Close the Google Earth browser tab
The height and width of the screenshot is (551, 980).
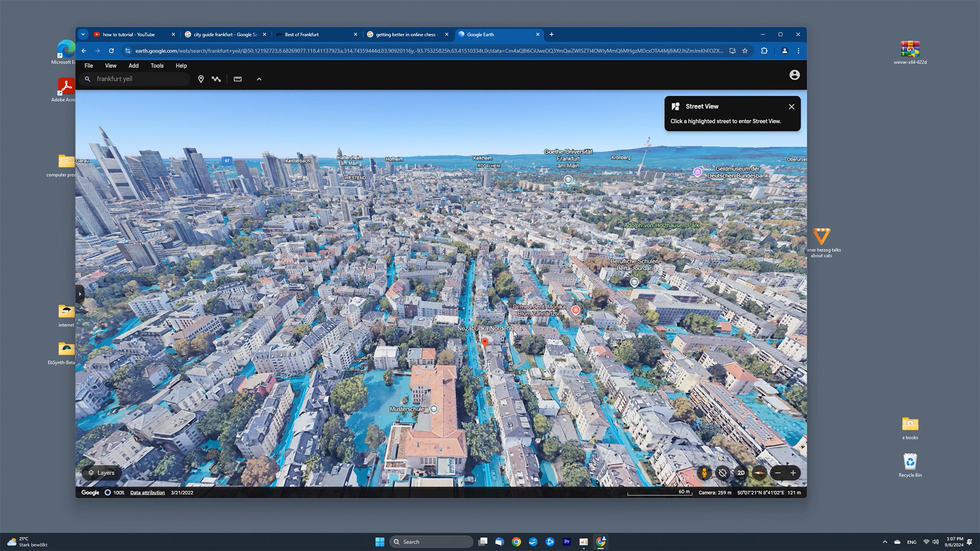[538, 34]
